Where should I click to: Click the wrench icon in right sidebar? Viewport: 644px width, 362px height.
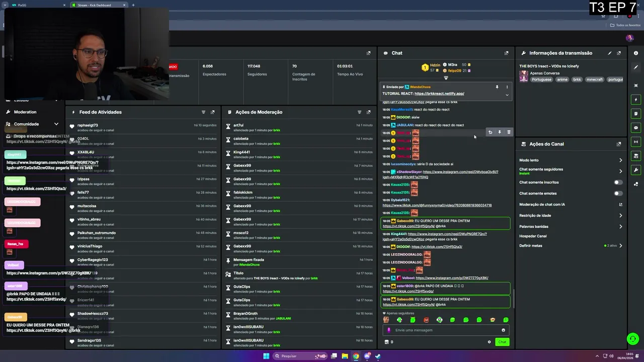(636, 170)
